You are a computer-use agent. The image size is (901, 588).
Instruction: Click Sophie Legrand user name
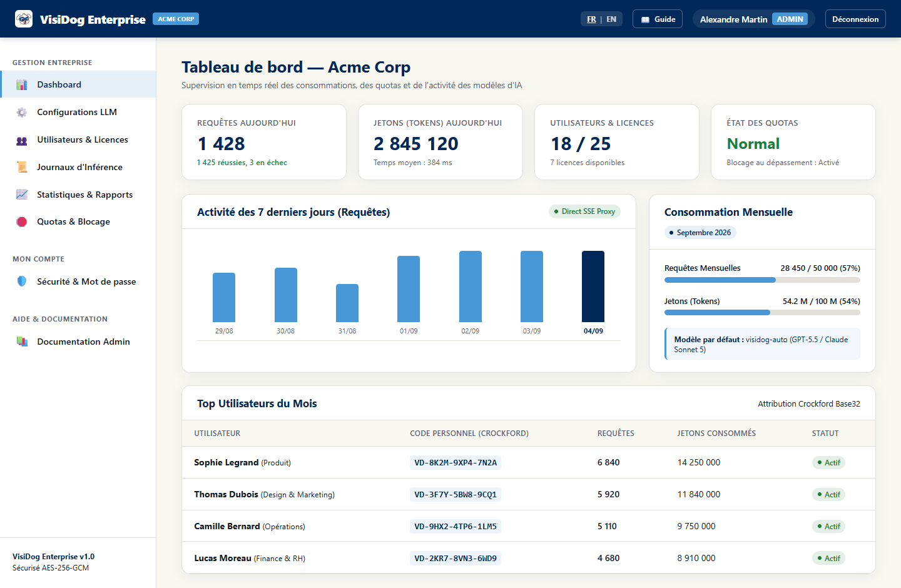226,462
